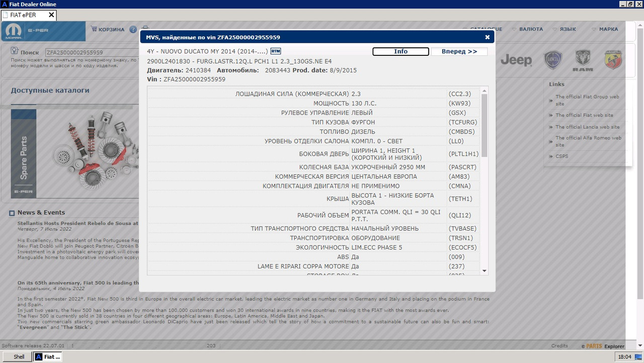This screenshot has width=644, height=363.
Task: Click the Spare Parts catalog thumbnail
Action: (75, 154)
